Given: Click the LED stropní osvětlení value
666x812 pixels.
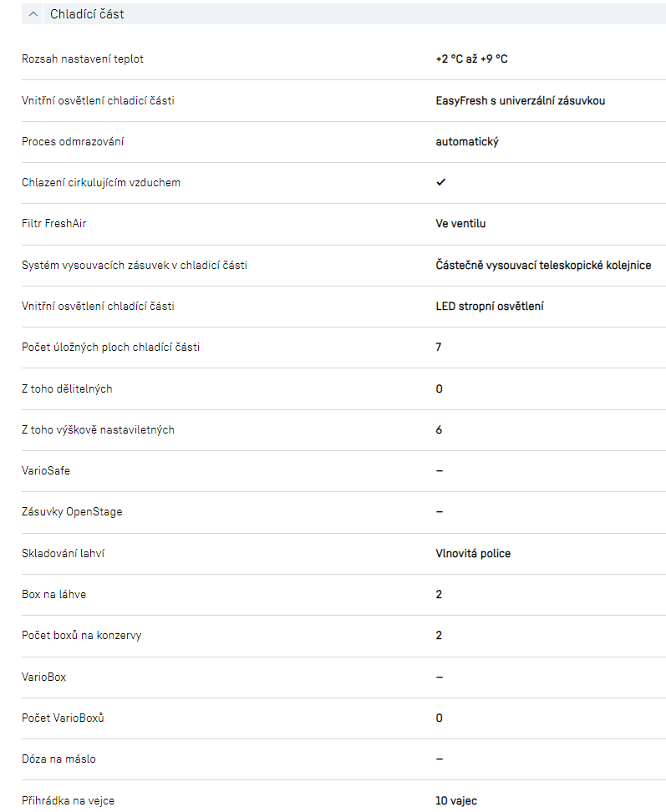Looking at the screenshot, I should pos(490,307).
